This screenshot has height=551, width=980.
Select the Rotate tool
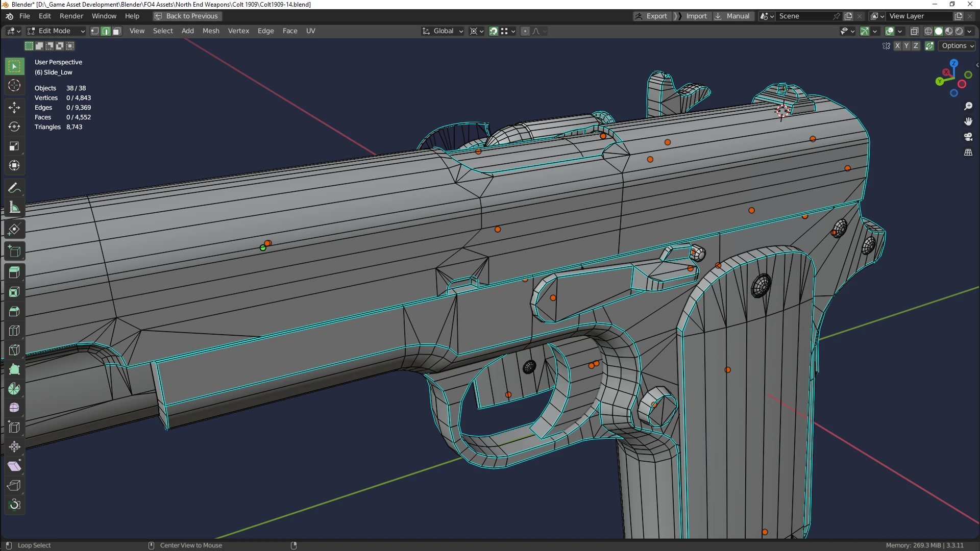pos(14,127)
